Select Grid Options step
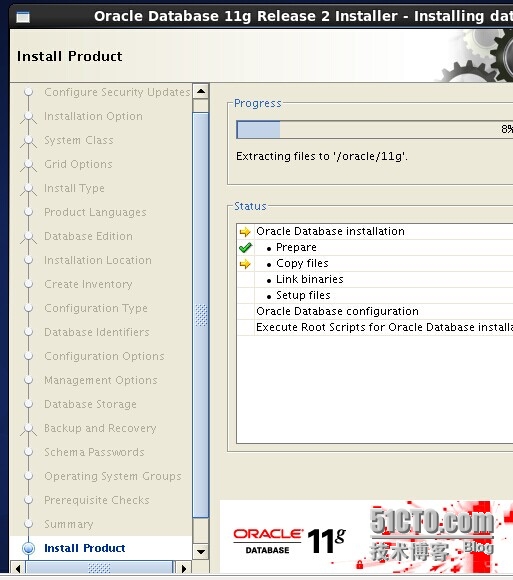This screenshot has height=580, width=513. 78,164
